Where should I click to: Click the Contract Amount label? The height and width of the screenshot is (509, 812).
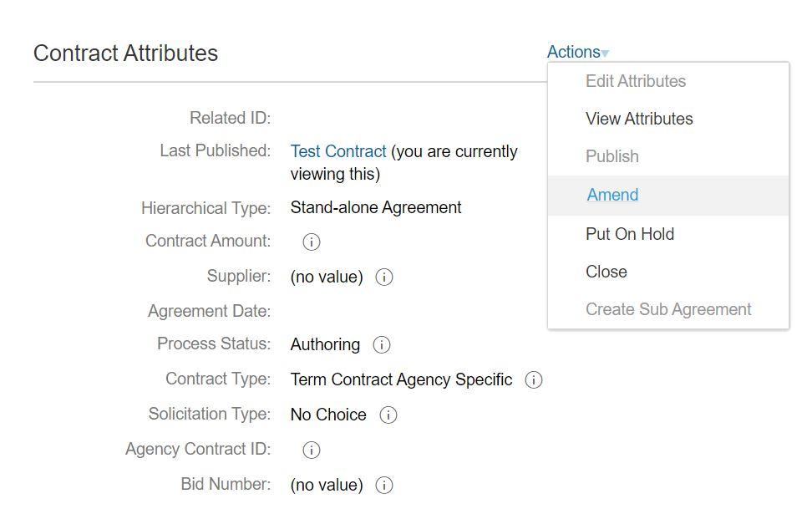[208, 241]
